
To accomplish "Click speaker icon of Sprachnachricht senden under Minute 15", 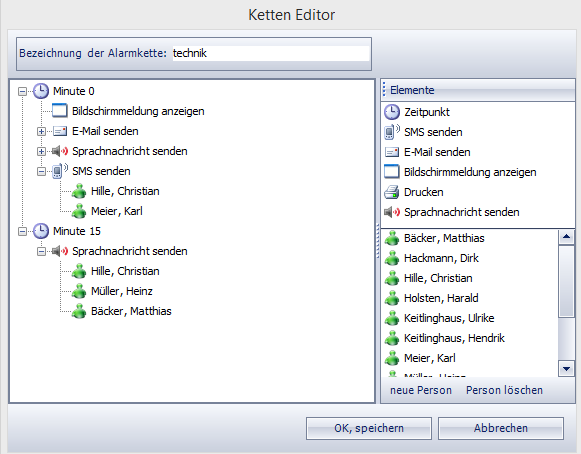I will (x=60, y=251).
